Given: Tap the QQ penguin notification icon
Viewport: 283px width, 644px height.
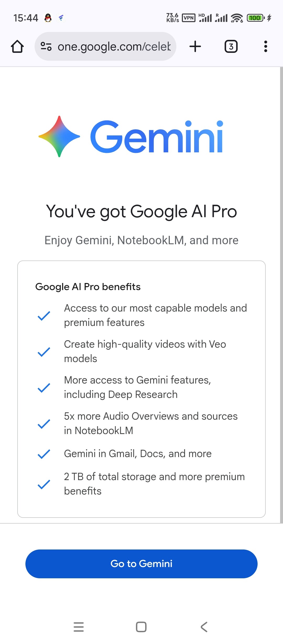Looking at the screenshot, I should point(48,18).
